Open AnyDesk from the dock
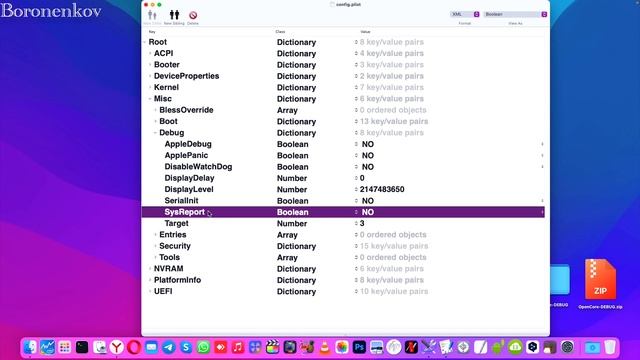 pyautogui.click(x=220, y=347)
